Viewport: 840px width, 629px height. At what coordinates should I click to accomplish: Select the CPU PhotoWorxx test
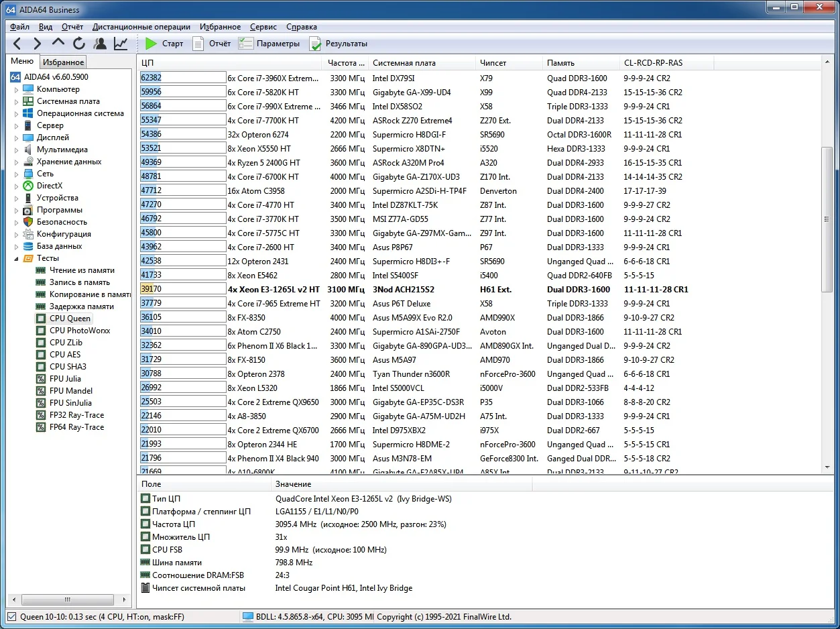coord(80,331)
